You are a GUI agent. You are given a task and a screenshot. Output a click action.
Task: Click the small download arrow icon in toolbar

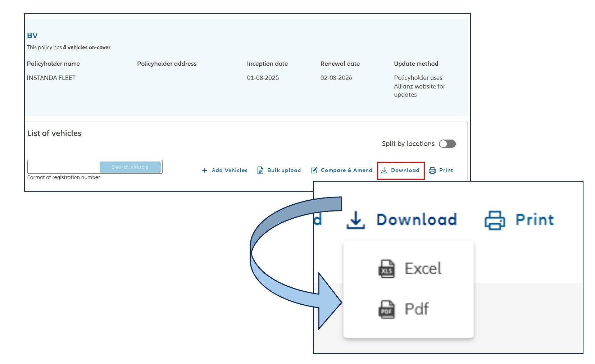coord(384,170)
